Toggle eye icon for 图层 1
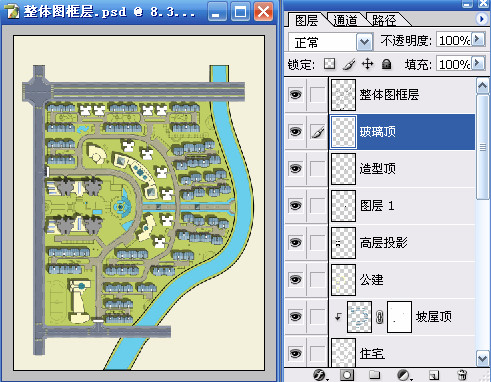 295,206
